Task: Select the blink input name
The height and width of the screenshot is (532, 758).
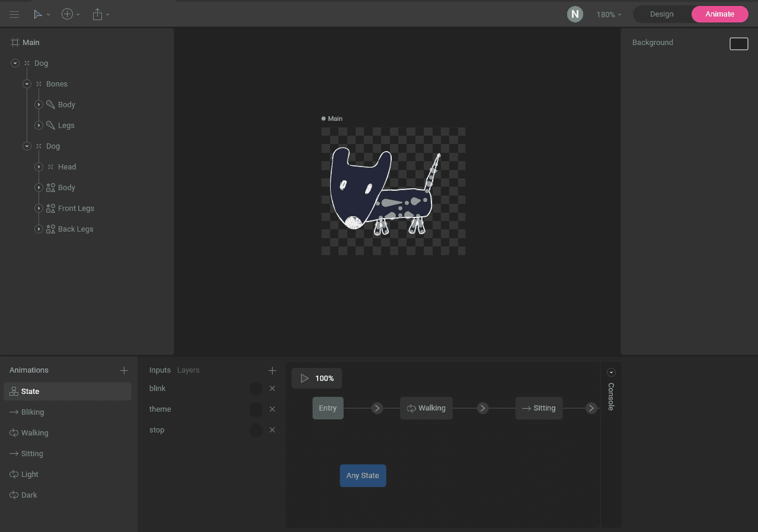Action: (158, 389)
